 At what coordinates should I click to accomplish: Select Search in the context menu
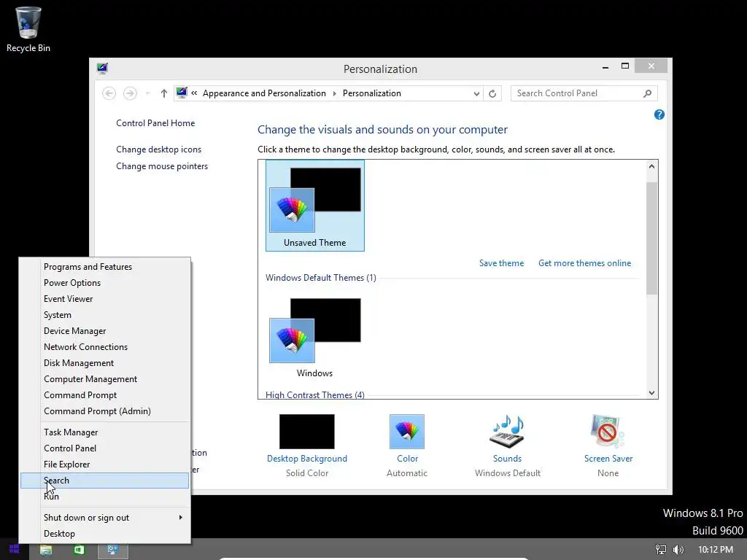(105, 481)
